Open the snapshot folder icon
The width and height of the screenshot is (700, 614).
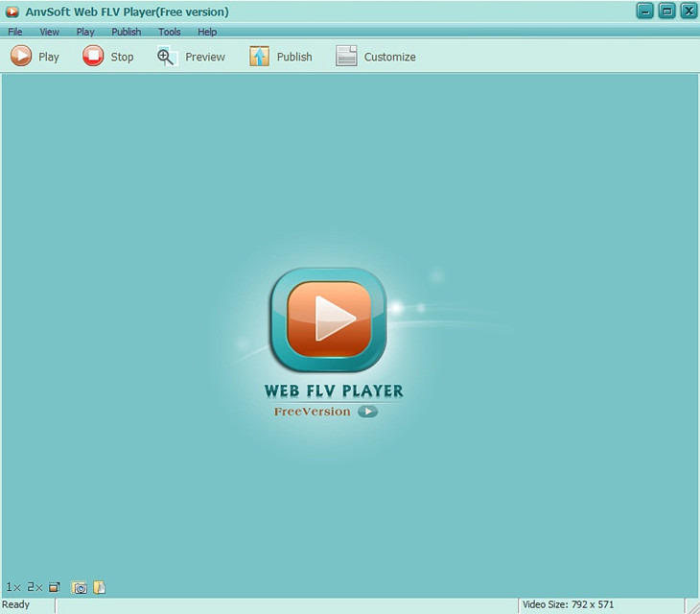(x=99, y=587)
